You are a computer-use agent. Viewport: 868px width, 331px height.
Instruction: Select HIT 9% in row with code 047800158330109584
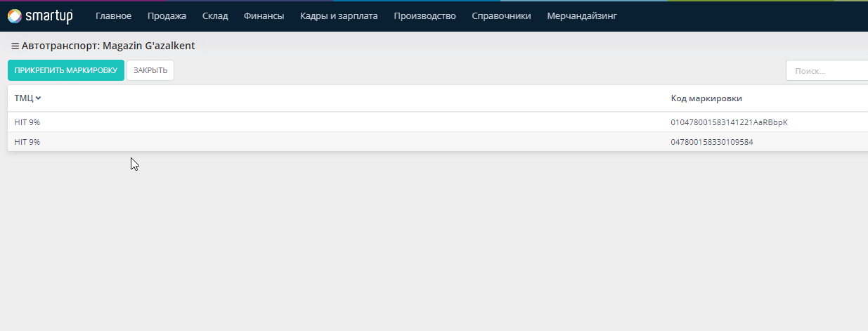tap(27, 142)
